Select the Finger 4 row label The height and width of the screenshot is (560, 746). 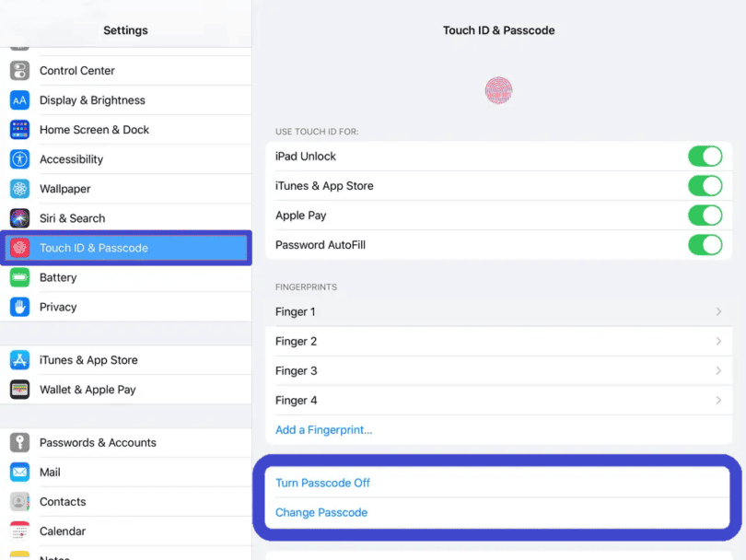point(296,400)
